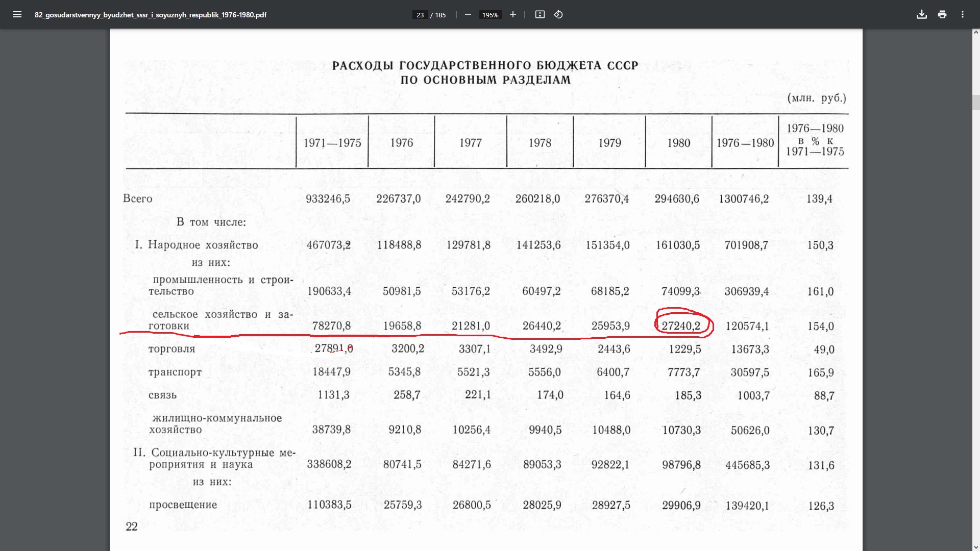This screenshot has height=551, width=980.
Task: Toggle the sidebar hamburger menu
Action: 17,14
